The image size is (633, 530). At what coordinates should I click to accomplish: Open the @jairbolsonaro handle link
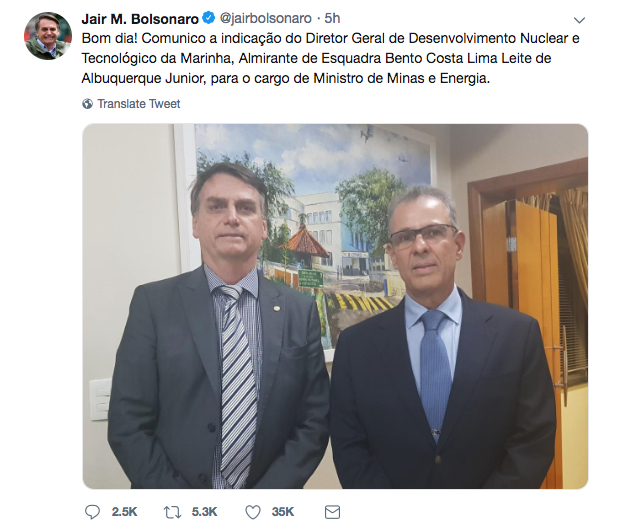266,19
